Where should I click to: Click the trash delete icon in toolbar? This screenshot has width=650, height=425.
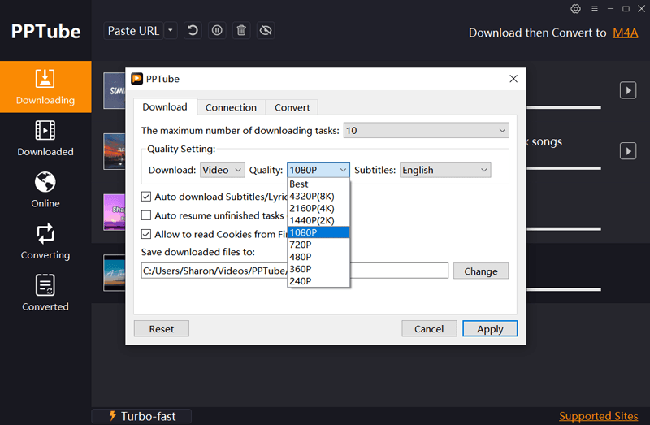[240, 31]
